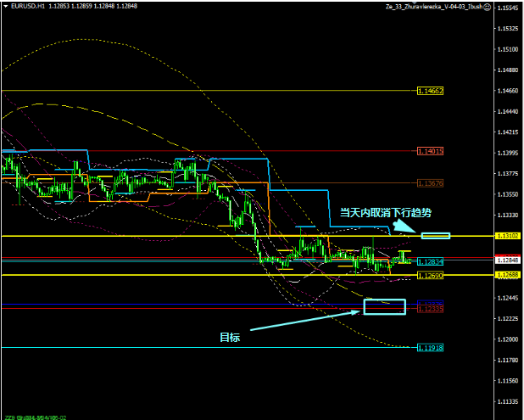Click the 1.13676 orange price label
The width and height of the screenshot is (524, 420).
tap(430, 182)
